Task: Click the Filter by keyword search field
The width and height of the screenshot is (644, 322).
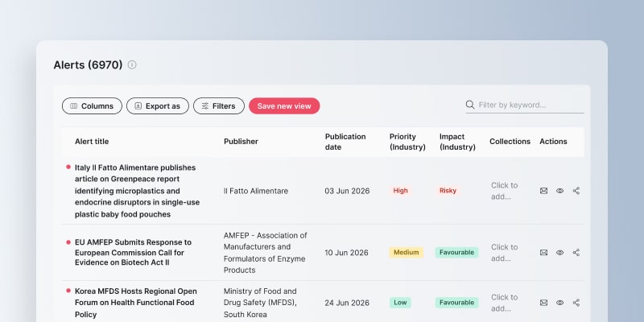Action: tap(525, 105)
